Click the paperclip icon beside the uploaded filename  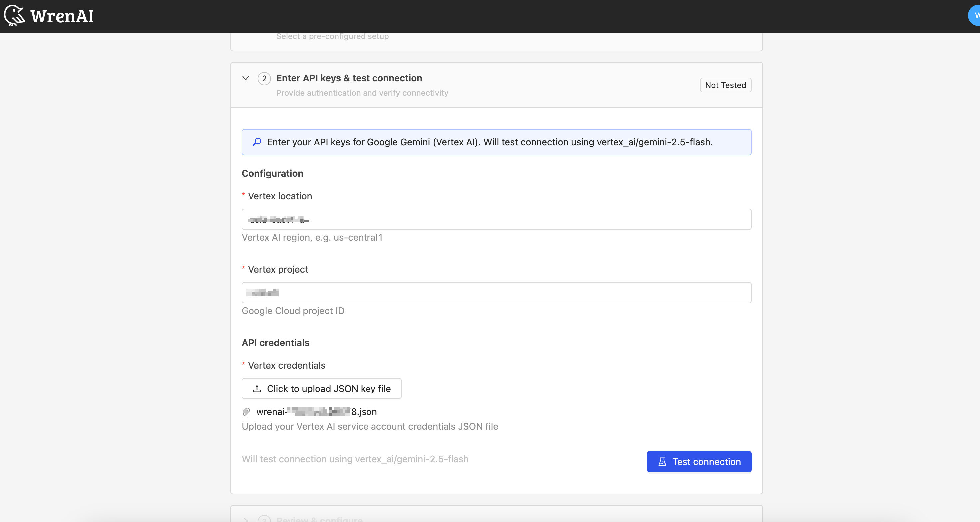click(247, 412)
